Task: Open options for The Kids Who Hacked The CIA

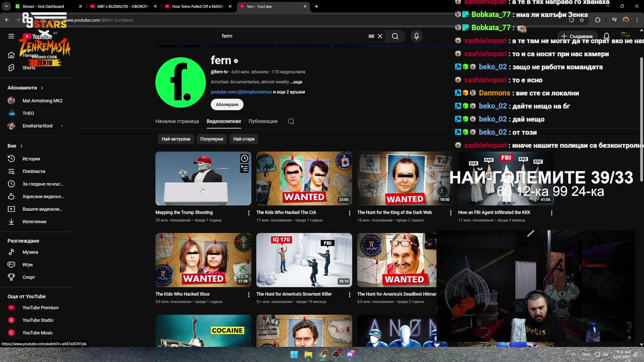Action: pos(350,213)
